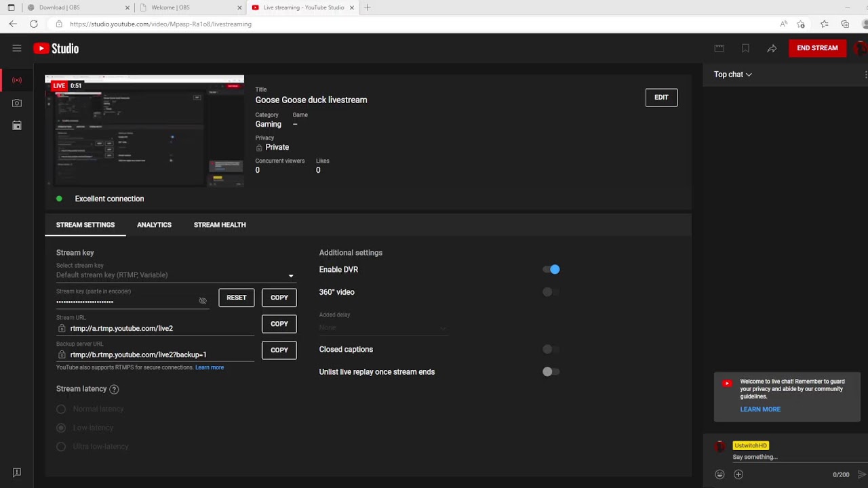Copy the stream key
The width and height of the screenshot is (868, 488).
click(x=279, y=298)
